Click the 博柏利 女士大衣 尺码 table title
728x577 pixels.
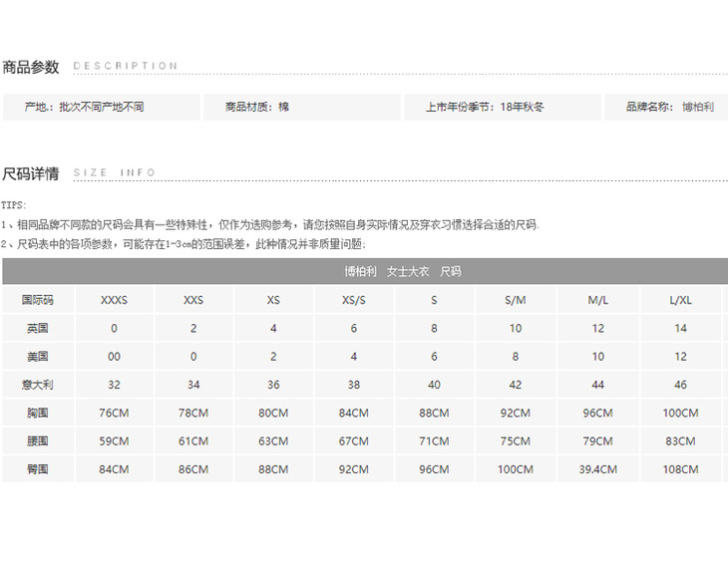click(x=402, y=271)
